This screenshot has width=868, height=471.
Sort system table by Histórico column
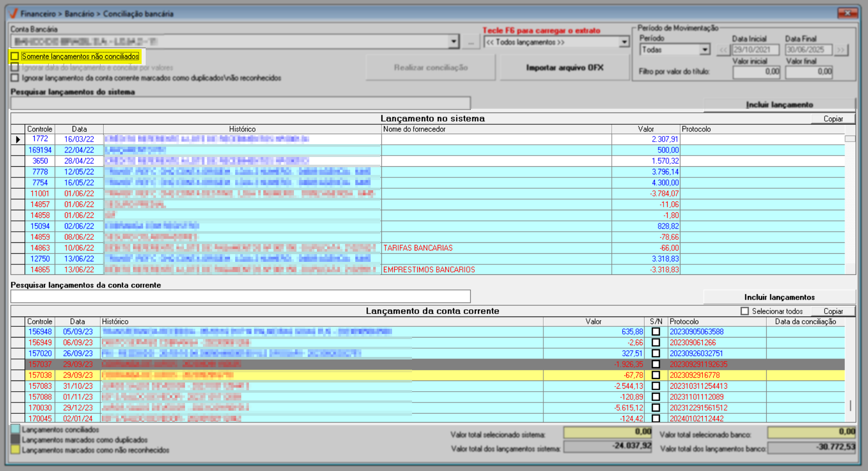(x=242, y=129)
